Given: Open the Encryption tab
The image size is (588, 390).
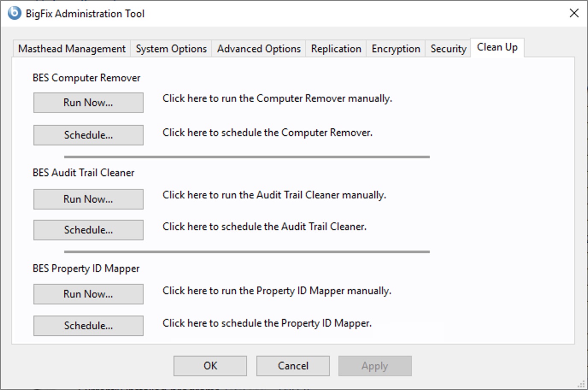Looking at the screenshot, I should [x=396, y=49].
